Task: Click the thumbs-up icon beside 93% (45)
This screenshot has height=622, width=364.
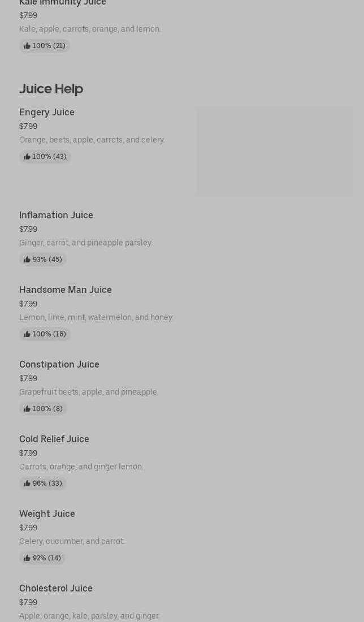Action: click(27, 260)
